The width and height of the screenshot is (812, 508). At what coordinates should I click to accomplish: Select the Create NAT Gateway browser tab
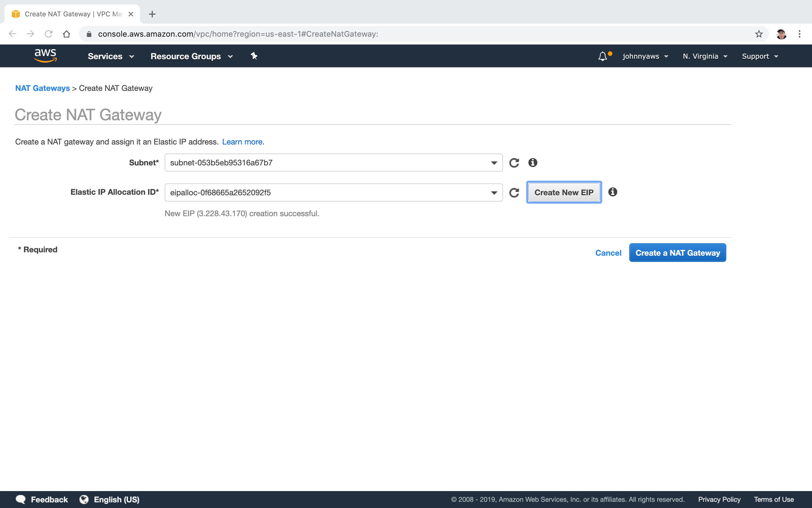[72, 14]
